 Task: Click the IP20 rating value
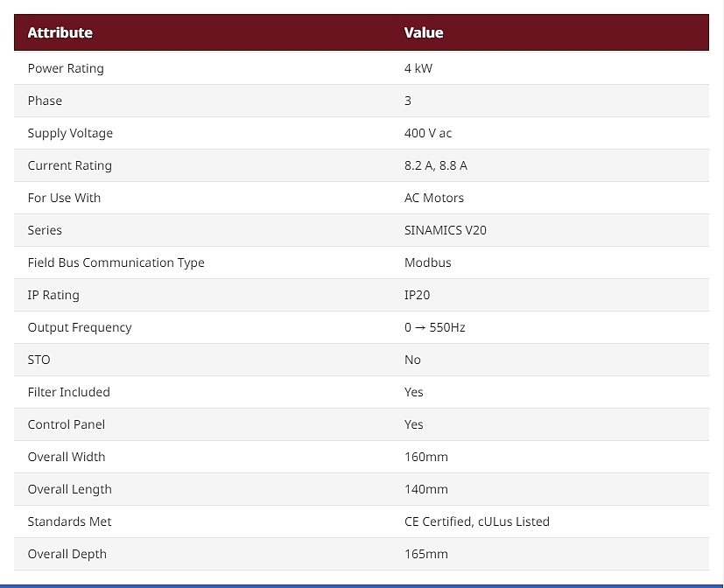pyautogui.click(x=417, y=295)
